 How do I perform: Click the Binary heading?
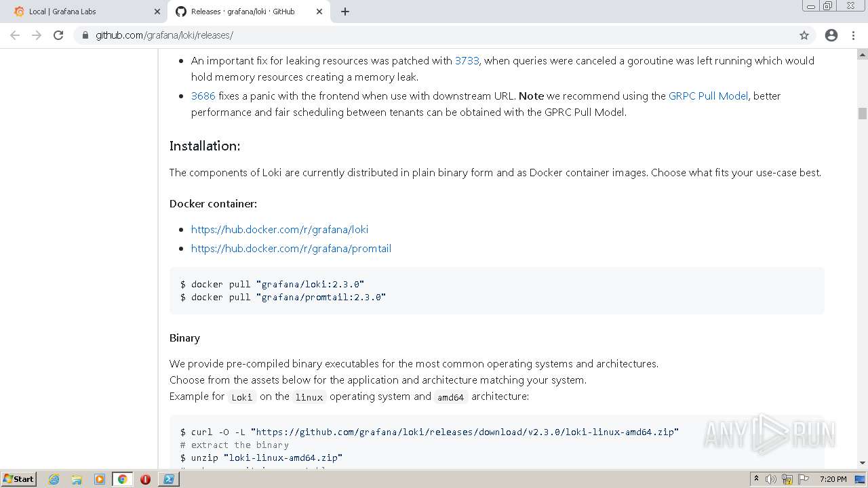[x=184, y=338]
